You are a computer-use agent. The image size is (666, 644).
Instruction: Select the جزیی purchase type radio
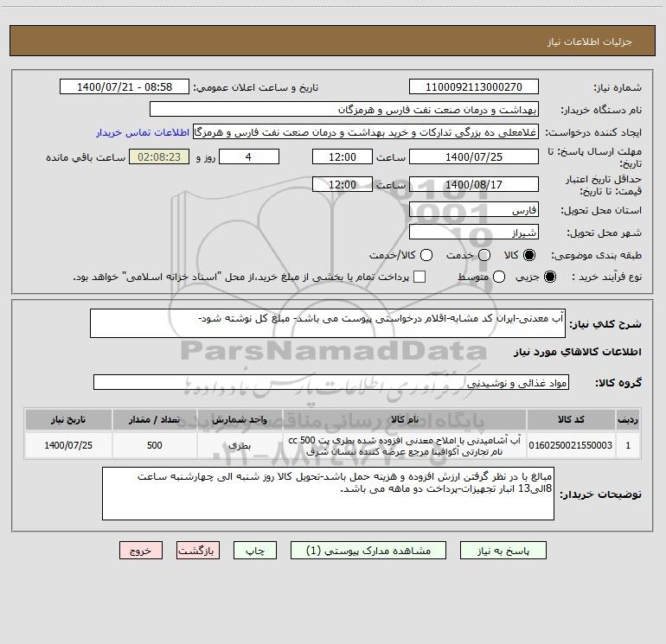point(549,277)
